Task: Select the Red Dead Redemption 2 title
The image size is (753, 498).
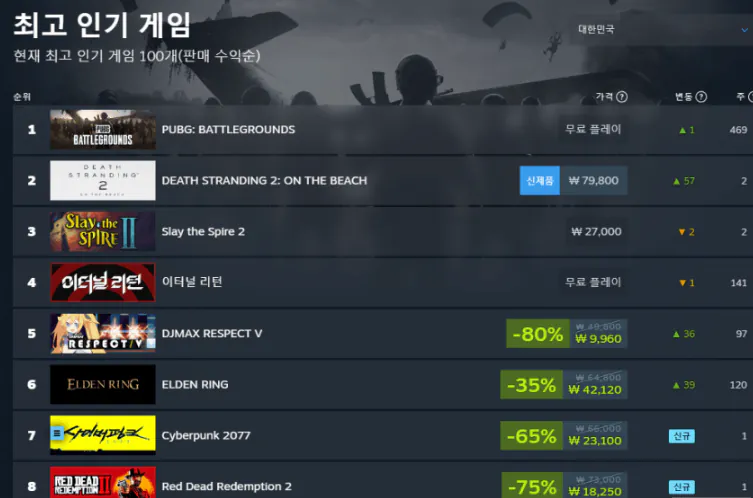Action: click(x=227, y=486)
